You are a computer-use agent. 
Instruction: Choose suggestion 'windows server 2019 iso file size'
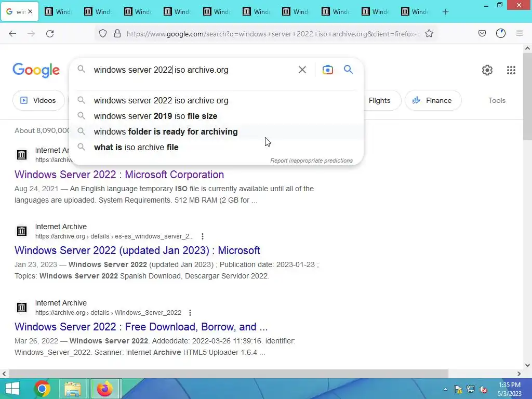coord(217,116)
